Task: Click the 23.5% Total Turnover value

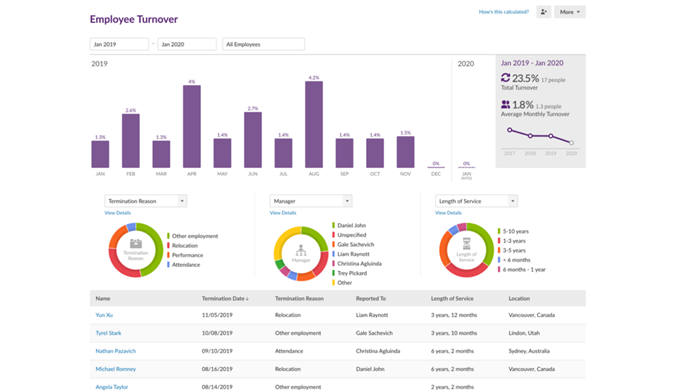Action: coord(525,78)
